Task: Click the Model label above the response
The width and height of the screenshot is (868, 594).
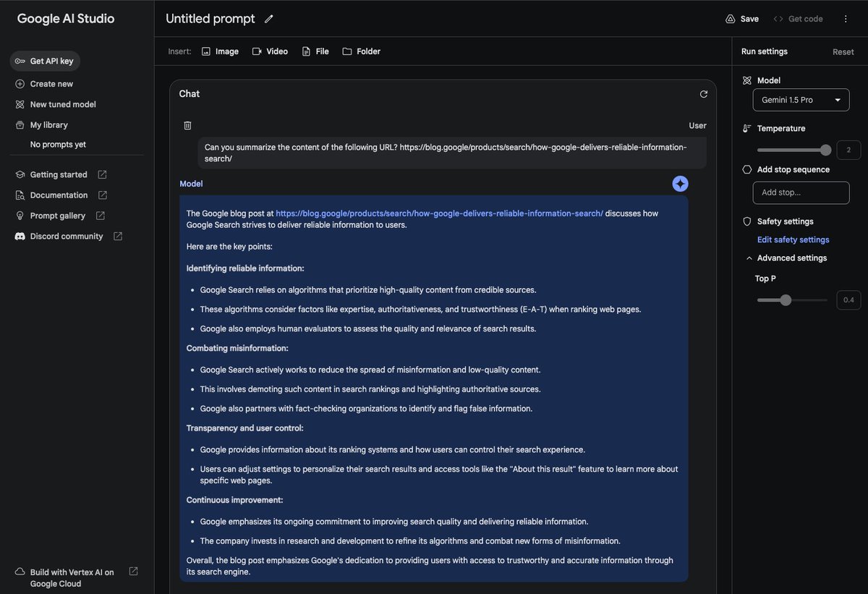Action: [x=191, y=184]
